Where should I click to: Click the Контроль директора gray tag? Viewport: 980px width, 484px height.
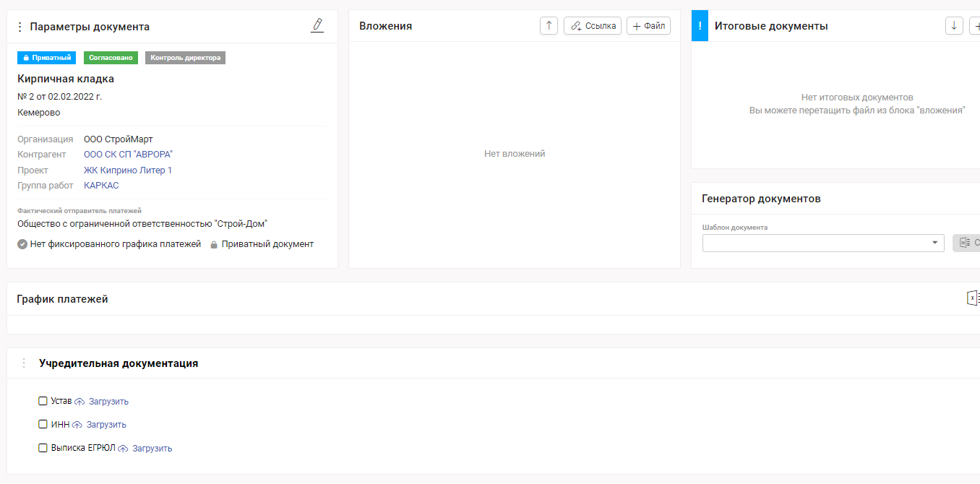pos(185,58)
